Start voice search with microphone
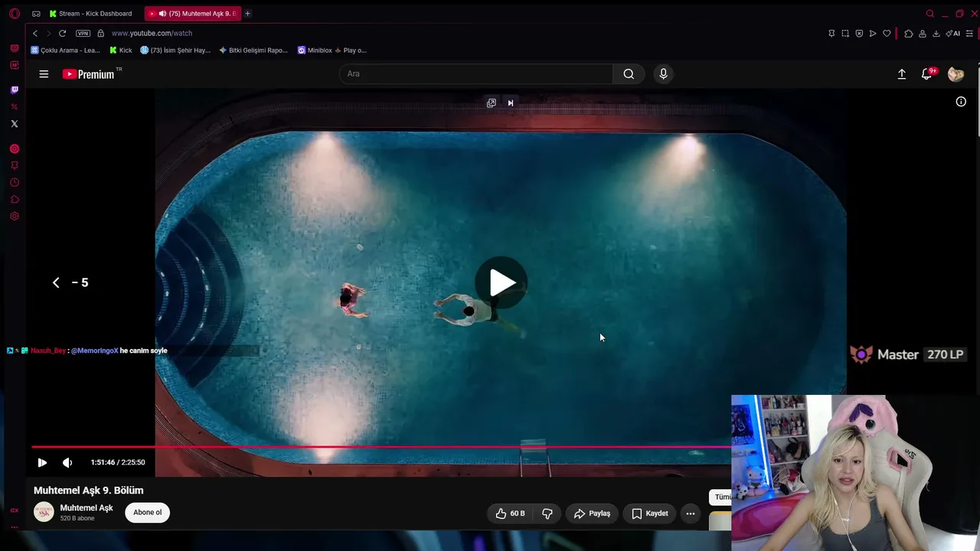This screenshot has height=551, width=980. coord(663,74)
